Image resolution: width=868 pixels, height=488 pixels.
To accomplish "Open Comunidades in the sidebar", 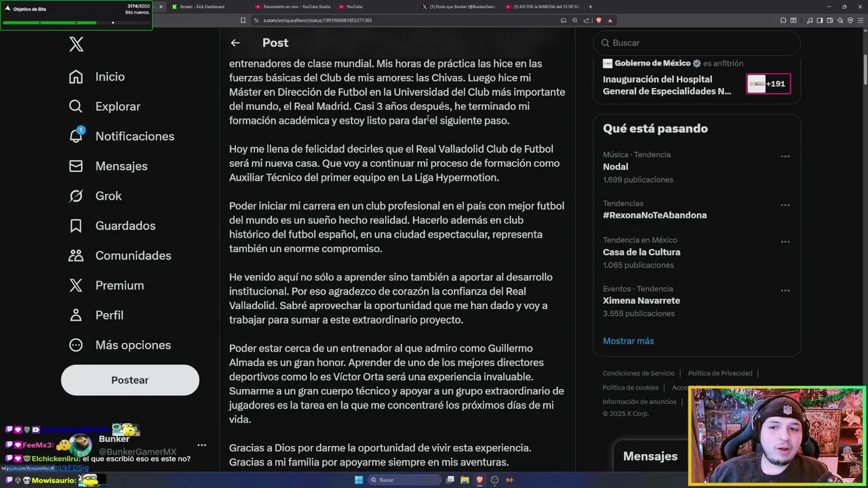I will click(x=120, y=256).
